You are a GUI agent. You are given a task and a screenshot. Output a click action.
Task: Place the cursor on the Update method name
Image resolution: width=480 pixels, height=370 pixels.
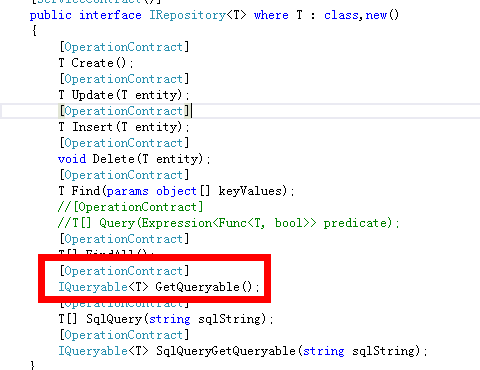click(93, 95)
